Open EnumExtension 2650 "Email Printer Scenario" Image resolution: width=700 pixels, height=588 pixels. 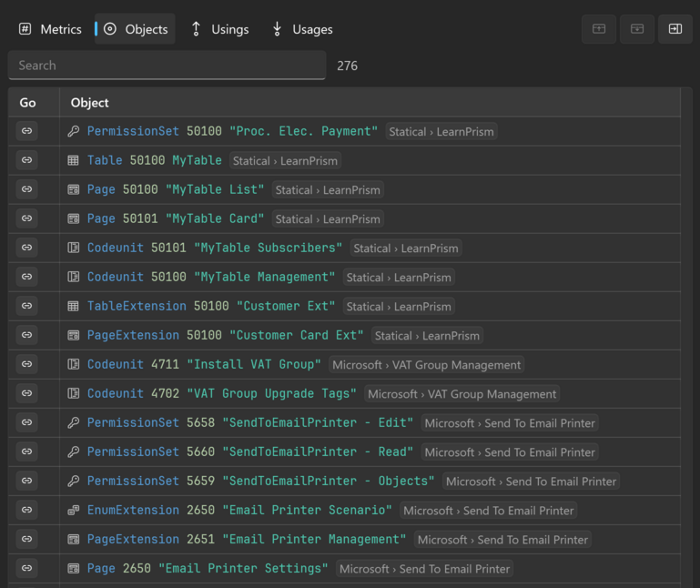click(x=239, y=511)
